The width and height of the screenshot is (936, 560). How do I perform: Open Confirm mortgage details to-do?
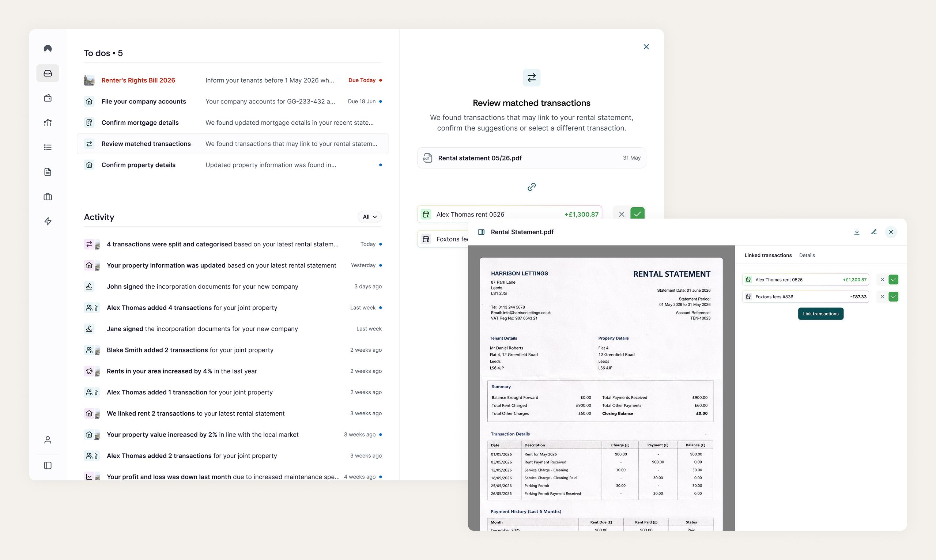coord(233,122)
